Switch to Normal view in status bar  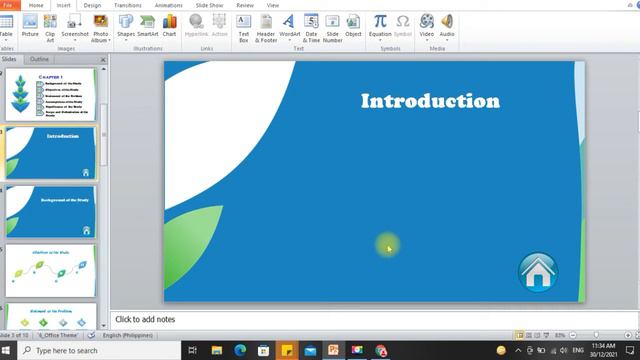click(x=520, y=335)
